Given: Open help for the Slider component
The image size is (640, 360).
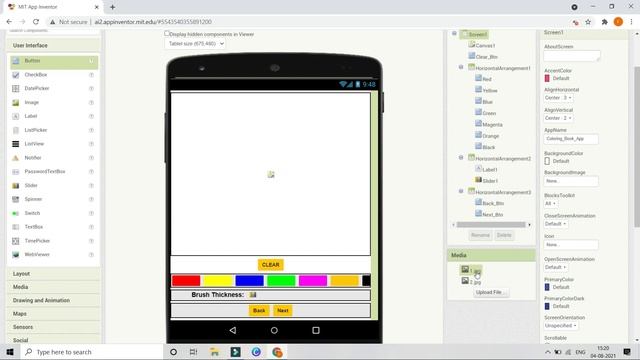Looking at the screenshot, I should click(91, 186).
